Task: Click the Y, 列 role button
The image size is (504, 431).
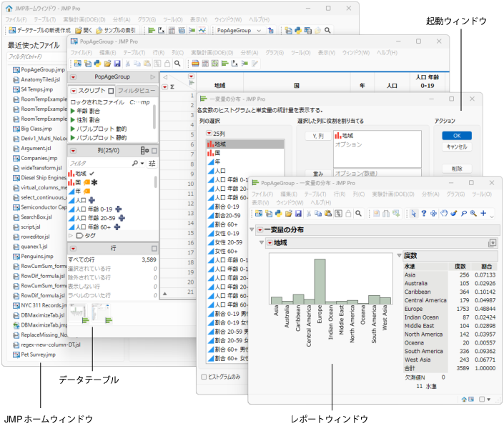Action: 318,137
